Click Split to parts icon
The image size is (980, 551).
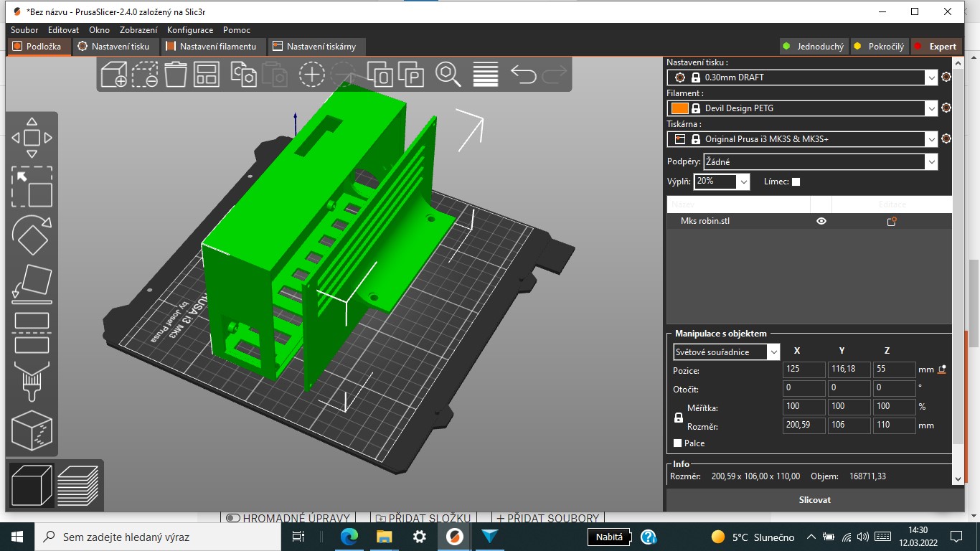tap(411, 74)
